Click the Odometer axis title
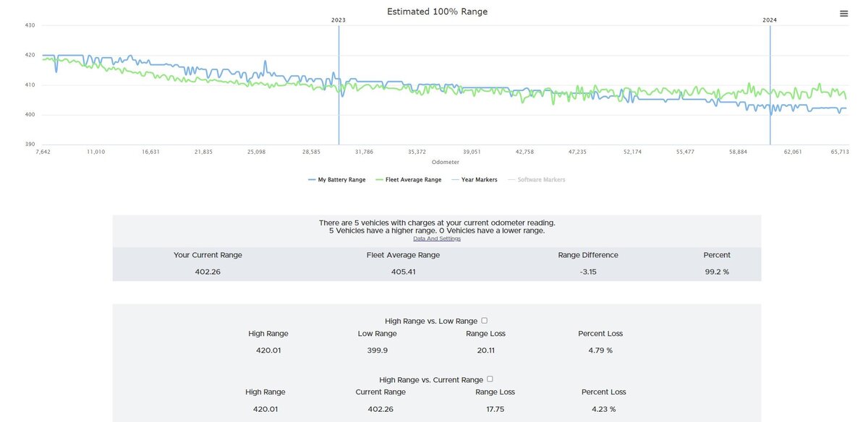The height and width of the screenshot is (422, 868). 446,162
